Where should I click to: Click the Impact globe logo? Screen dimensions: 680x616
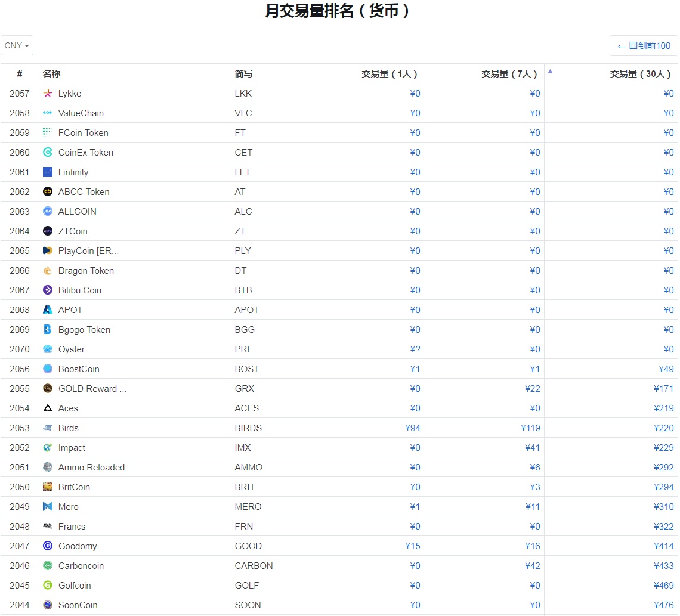tap(48, 447)
